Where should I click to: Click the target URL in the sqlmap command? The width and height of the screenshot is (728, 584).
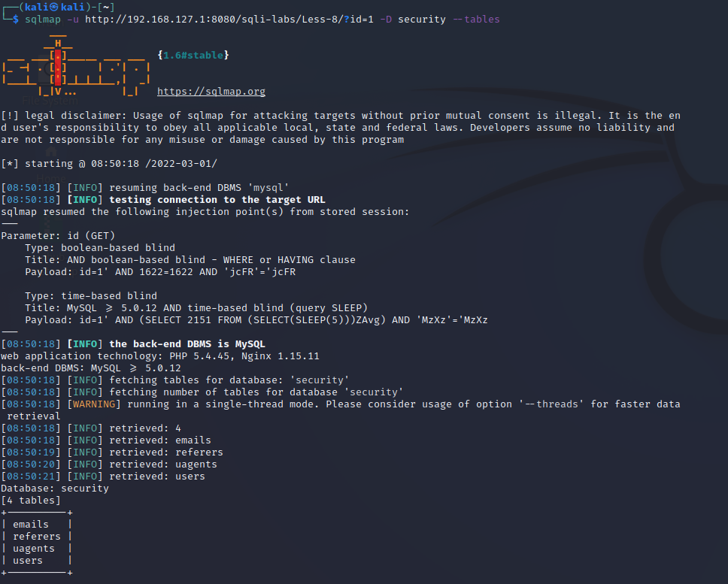pyautogui.click(x=229, y=20)
